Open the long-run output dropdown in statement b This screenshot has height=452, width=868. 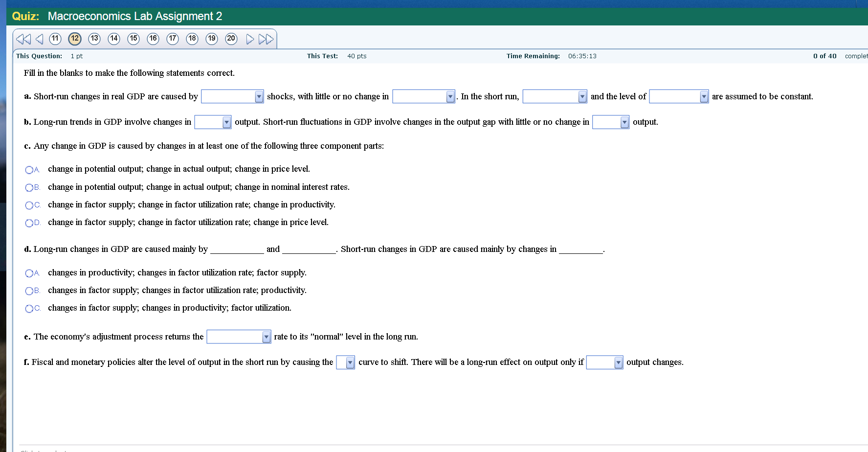click(x=227, y=122)
